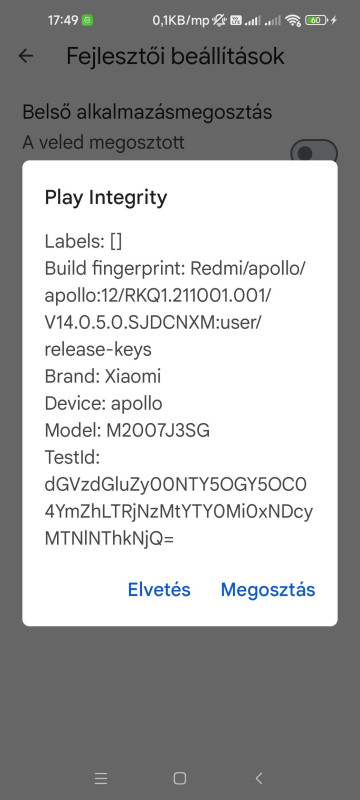Go back using the header arrow
The width and height of the screenshot is (360, 800).
[25, 56]
